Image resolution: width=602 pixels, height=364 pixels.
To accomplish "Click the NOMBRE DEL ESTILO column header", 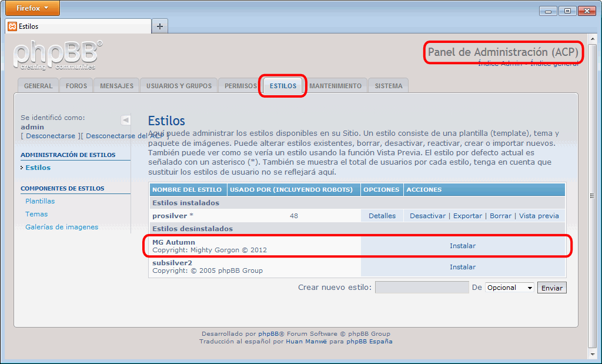I will tap(187, 190).
